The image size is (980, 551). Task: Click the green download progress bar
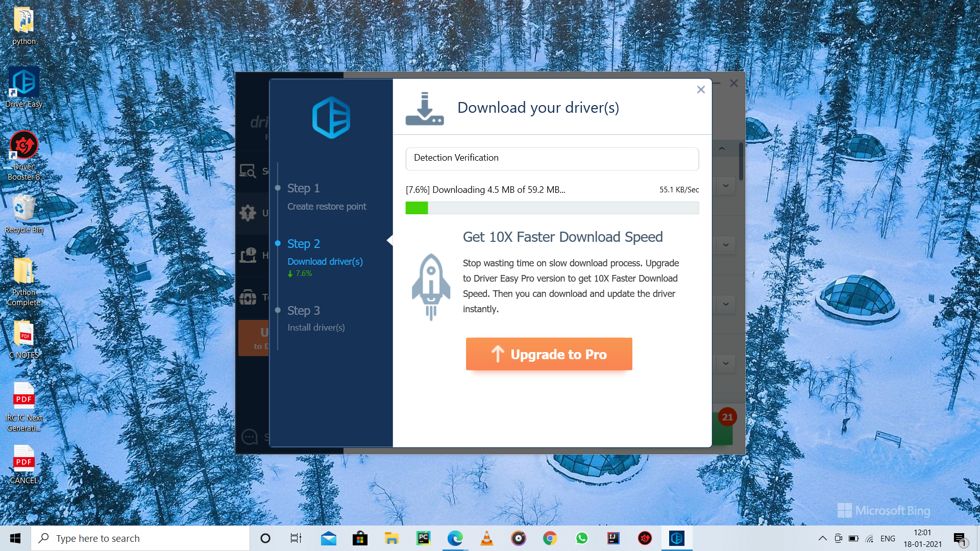(552, 208)
